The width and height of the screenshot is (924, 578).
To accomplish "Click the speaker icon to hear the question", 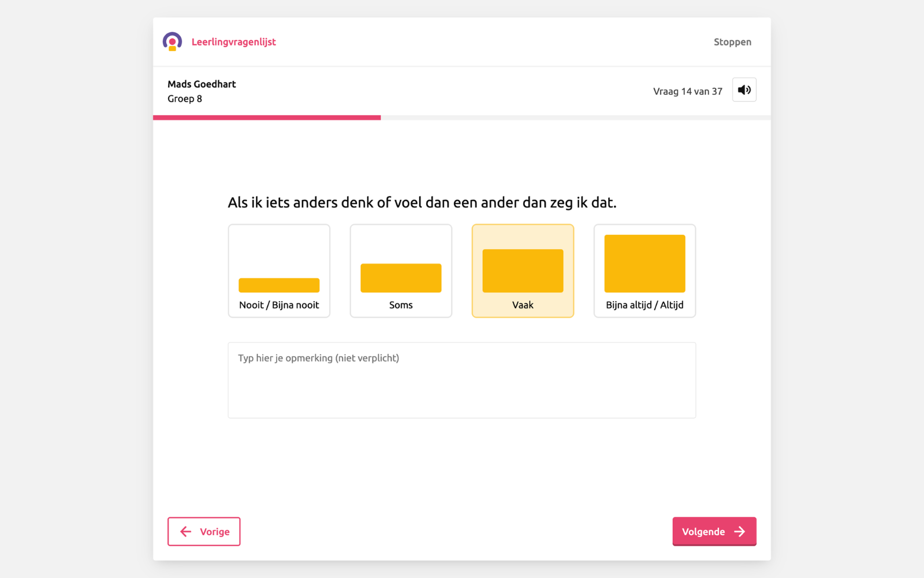I will tap(744, 90).
